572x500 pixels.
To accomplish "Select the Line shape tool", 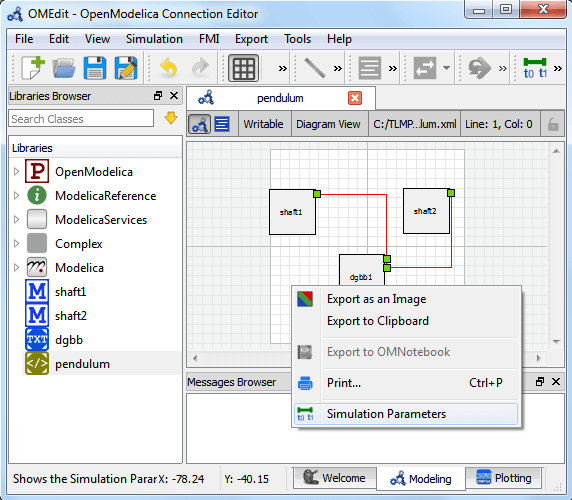I will [314, 68].
